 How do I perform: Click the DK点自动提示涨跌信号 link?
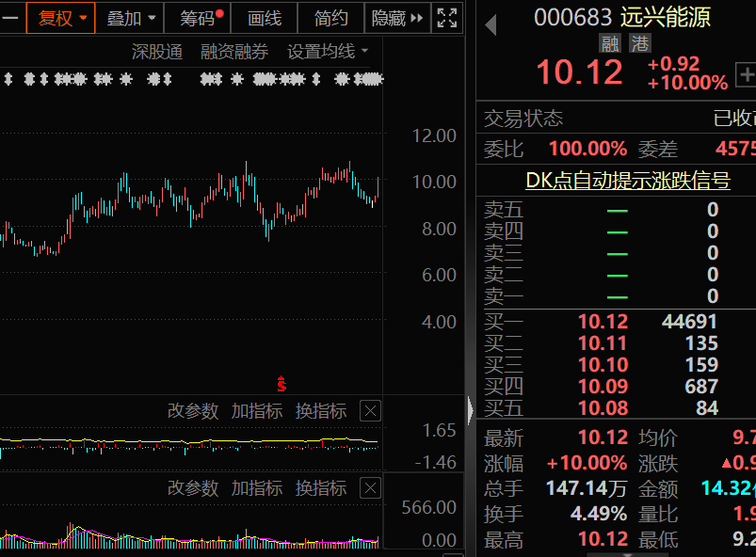(627, 181)
